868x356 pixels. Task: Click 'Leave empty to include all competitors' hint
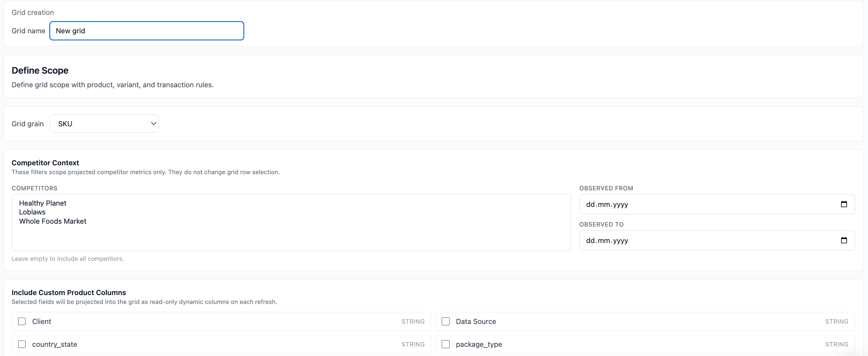click(68, 259)
